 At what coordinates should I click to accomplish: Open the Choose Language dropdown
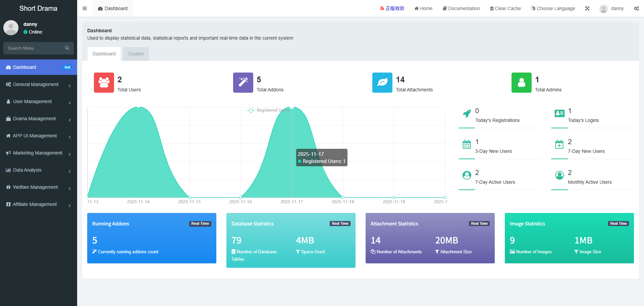coord(553,8)
